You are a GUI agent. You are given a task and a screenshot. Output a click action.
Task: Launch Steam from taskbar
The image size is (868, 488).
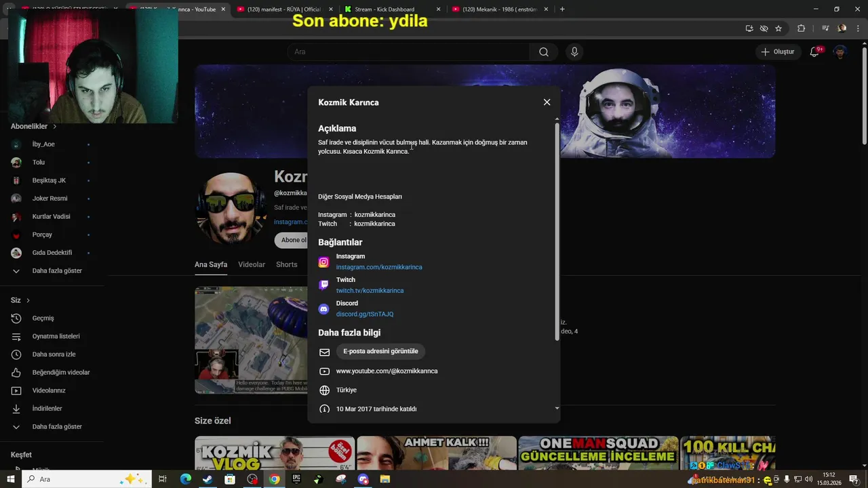[x=208, y=479]
